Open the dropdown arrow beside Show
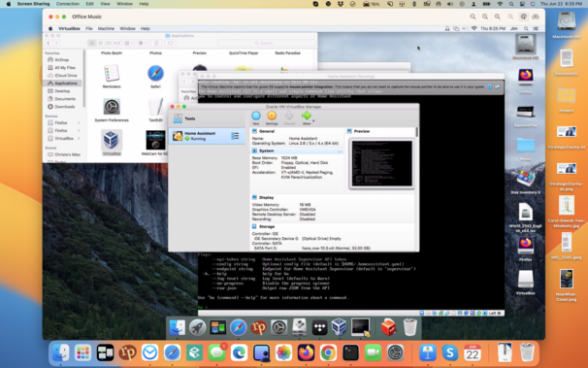 pos(313,120)
